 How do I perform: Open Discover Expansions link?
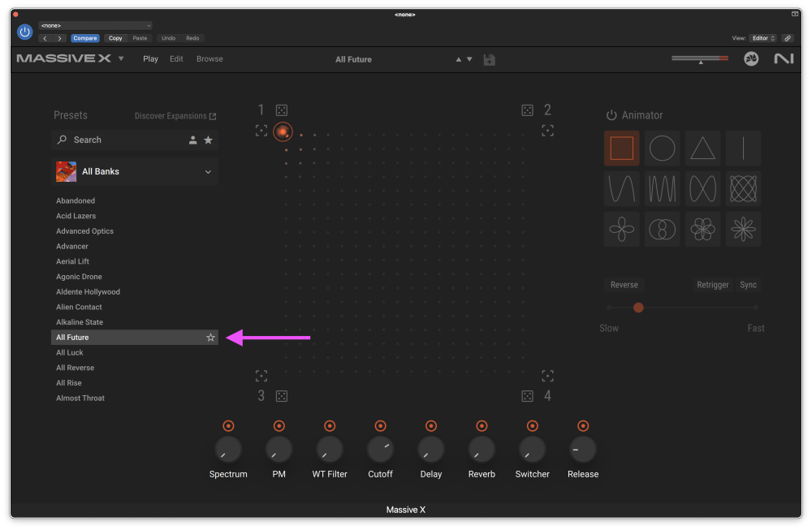[175, 116]
